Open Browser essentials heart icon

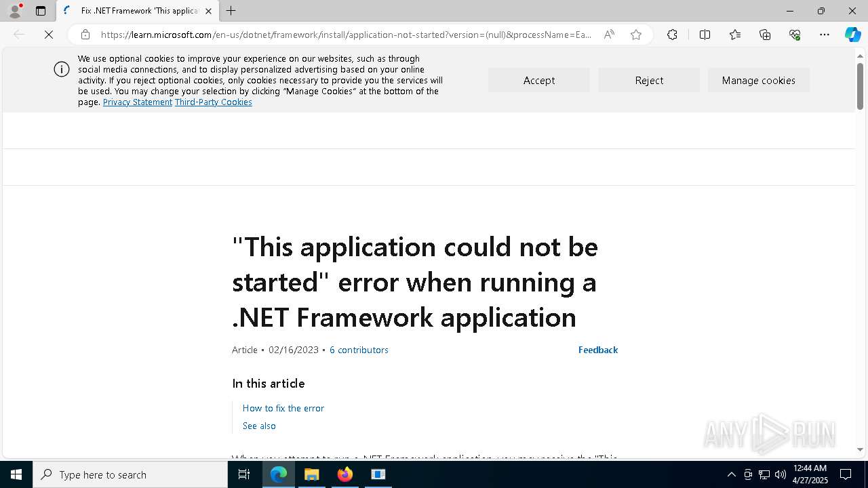(x=795, y=35)
